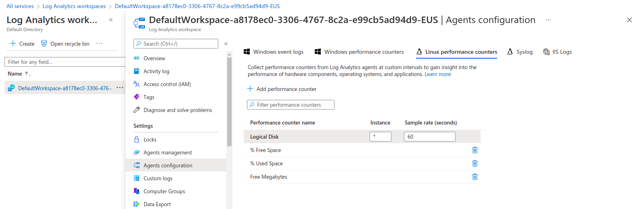The image size is (644, 209).
Task: Switch to Windows performance counters tab
Action: coord(359,52)
